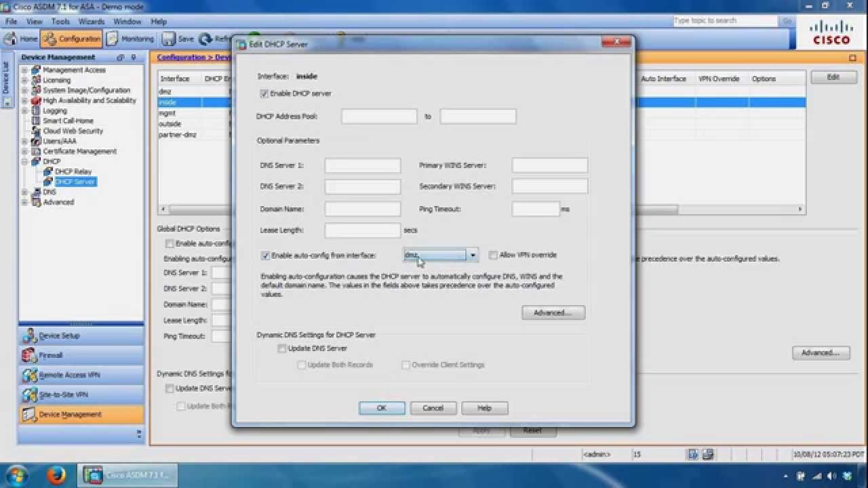The image size is (868, 488).
Task: Expand the Logging tree node
Action: pyautogui.click(x=24, y=110)
